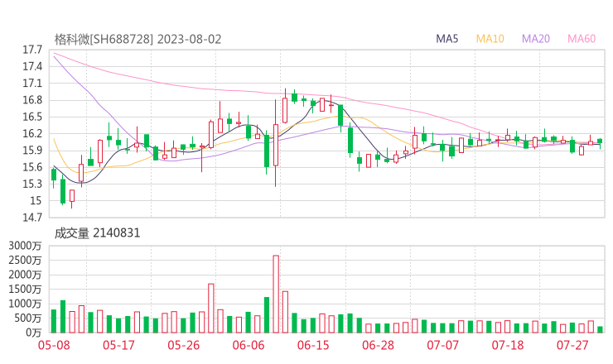613x364 pixels.
Task: Click the 05-17 date label
Action: 118,345
